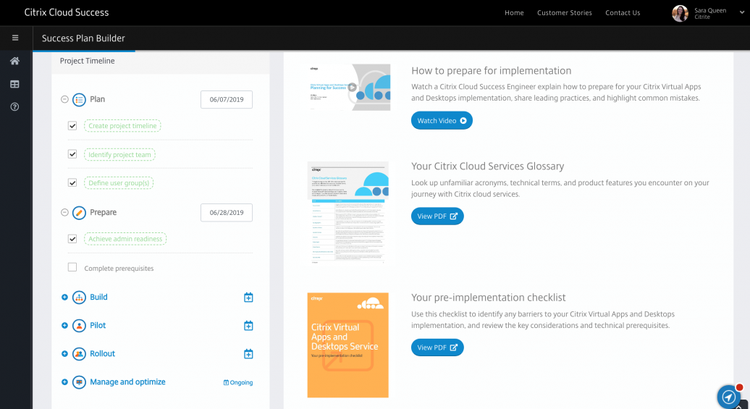This screenshot has width=750, height=409.
Task: Click How to prepare for implementation heading
Action: coord(491,71)
